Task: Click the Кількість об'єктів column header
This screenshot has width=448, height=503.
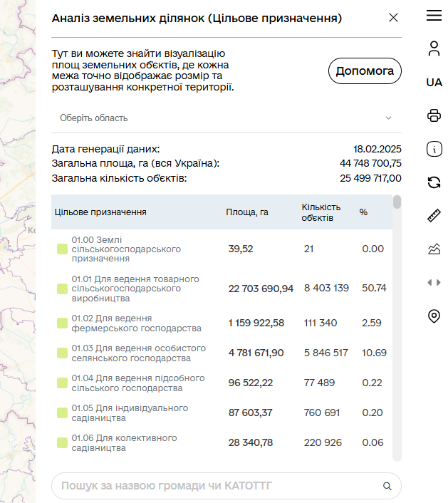Action: click(x=321, y=212)
